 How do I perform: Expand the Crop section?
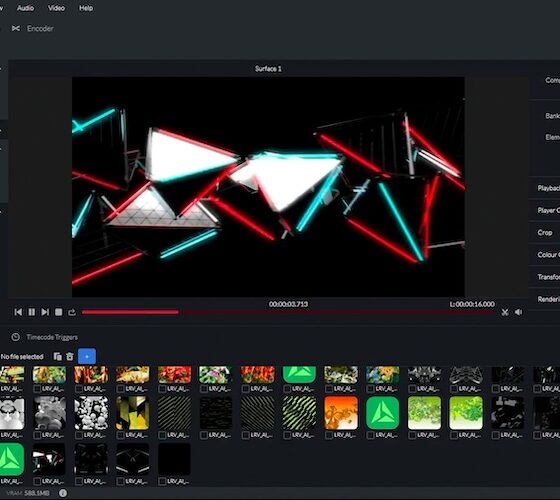(x=545, y=232)
